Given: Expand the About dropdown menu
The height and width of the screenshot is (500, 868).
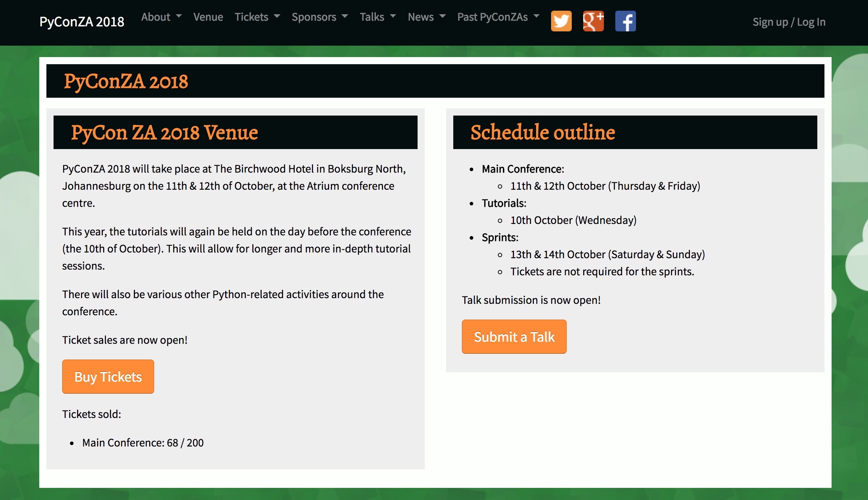Looking at the screenshot, I should coord(161,17).
